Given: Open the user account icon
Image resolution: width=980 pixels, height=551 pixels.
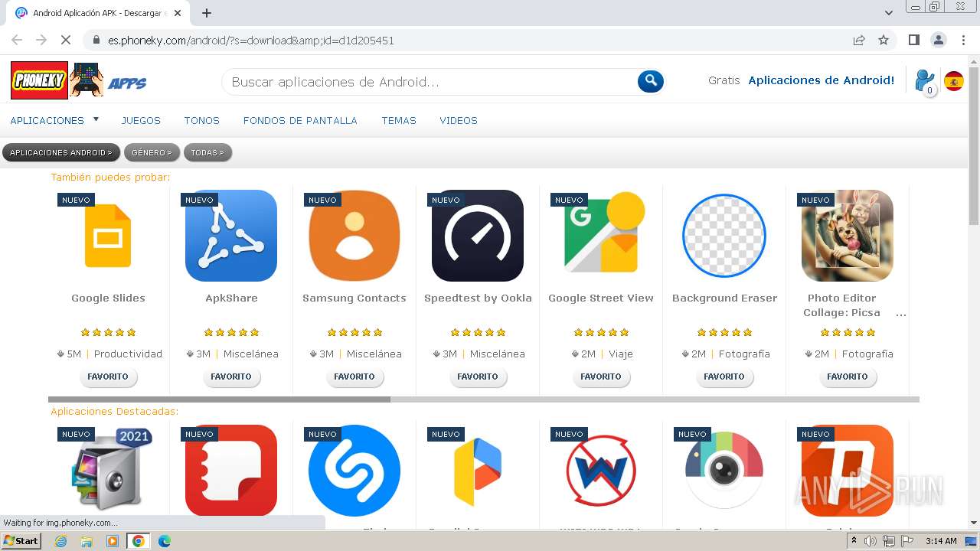Looking at the screenshot, I should [x=925, y=81].
